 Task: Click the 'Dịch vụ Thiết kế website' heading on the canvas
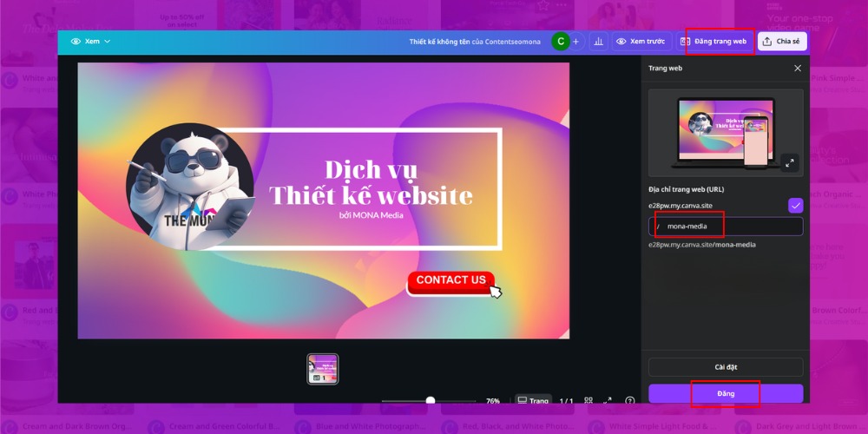coord(371,182)
